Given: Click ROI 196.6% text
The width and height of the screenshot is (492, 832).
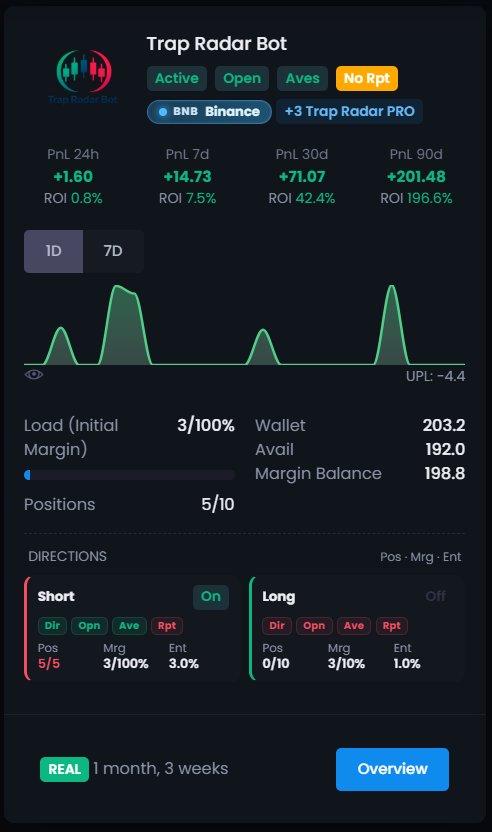Looking at the screenshot, I should click(x=416, y=198).
